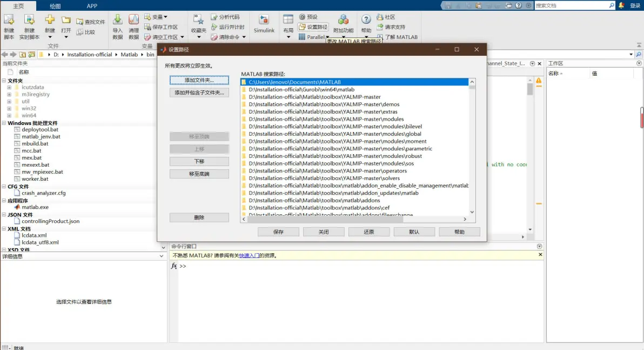Click the 默认 (Default) button
The height and width of the screenshot is (350, 644).
[414, 232]
